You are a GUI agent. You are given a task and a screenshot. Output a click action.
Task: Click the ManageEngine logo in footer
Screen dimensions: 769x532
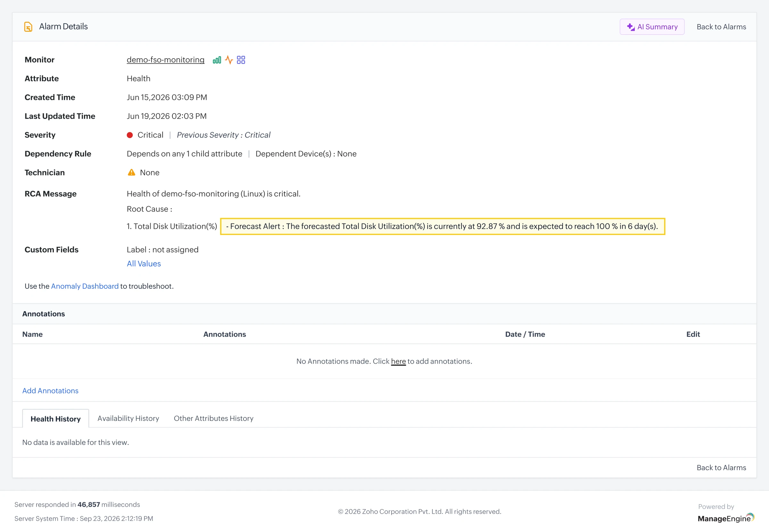click(x=726, y=518)
